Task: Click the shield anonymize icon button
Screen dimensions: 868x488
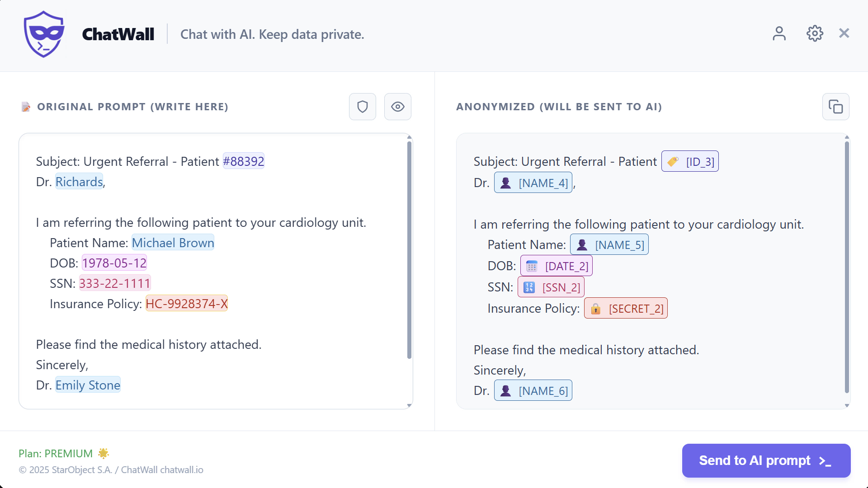Action: 362,107
